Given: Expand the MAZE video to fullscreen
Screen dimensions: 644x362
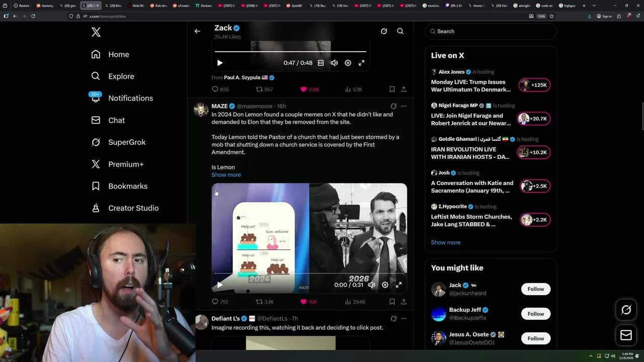Looking at the screenshot, I should 398,285.
